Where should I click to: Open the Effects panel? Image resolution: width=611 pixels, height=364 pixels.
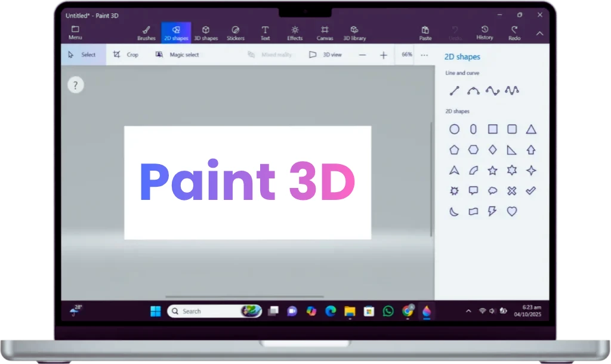pos(295,32)
